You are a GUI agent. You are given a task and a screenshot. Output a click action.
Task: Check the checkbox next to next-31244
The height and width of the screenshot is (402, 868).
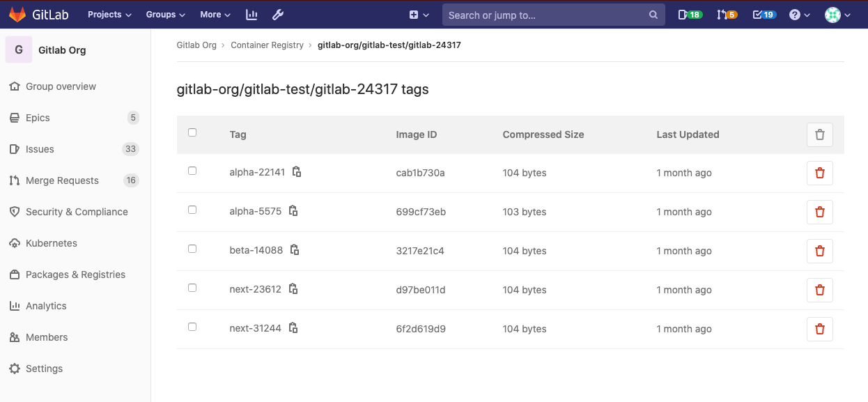tap(192, 326)
